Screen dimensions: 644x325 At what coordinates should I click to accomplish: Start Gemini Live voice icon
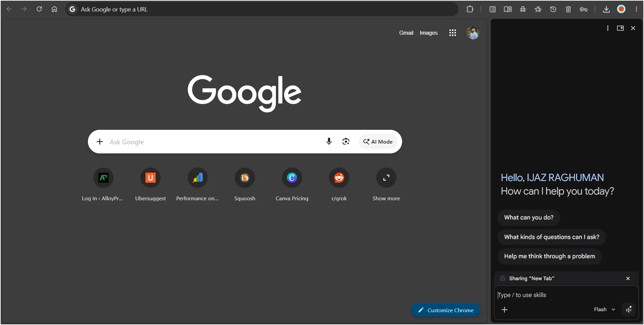629,309
